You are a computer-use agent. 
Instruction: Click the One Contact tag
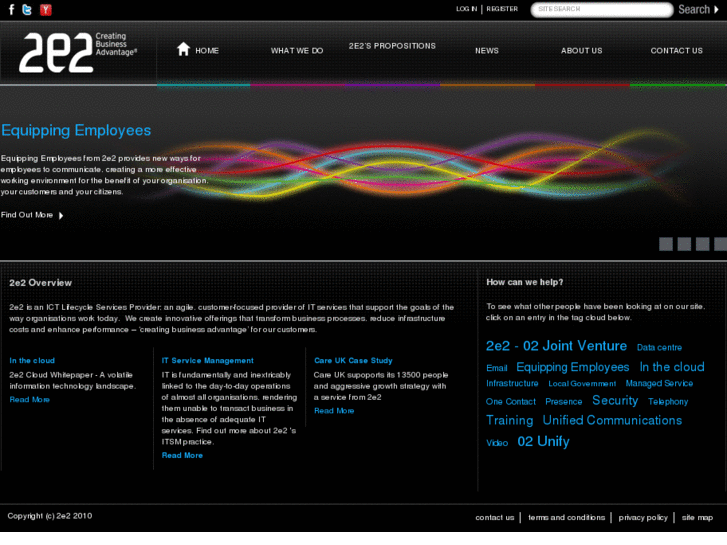[511, 402]
